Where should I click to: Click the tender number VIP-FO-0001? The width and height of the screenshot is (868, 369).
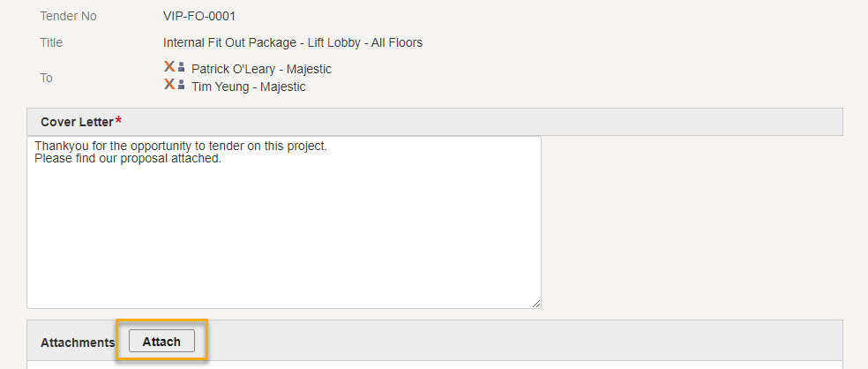pos(199,16)
